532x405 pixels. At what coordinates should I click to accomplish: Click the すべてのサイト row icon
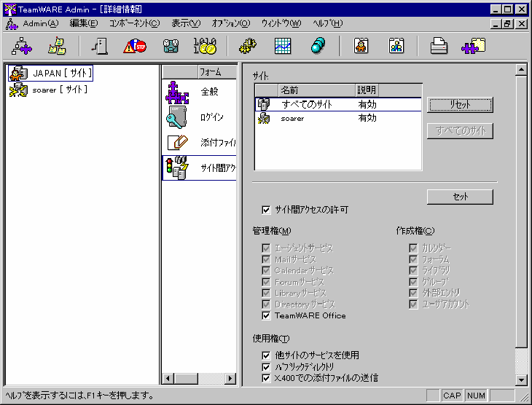point(264,104)
